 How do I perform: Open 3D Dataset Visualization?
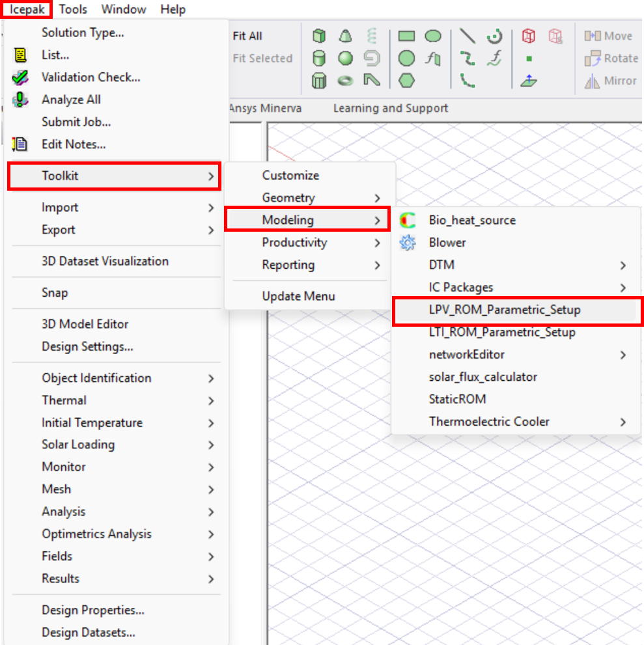[116, 261]
